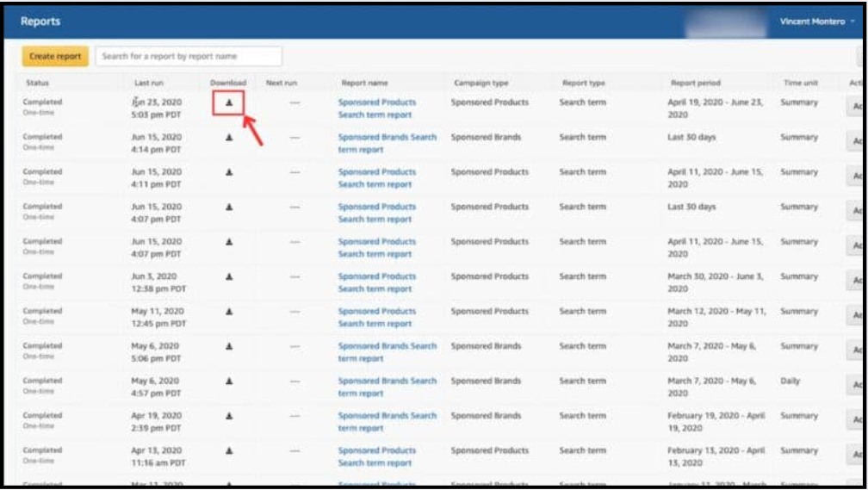Download the Sponsored Brands report from Jun 15 4:14 pm
This screenshot has width=868, height=490.
coord(229,137)
